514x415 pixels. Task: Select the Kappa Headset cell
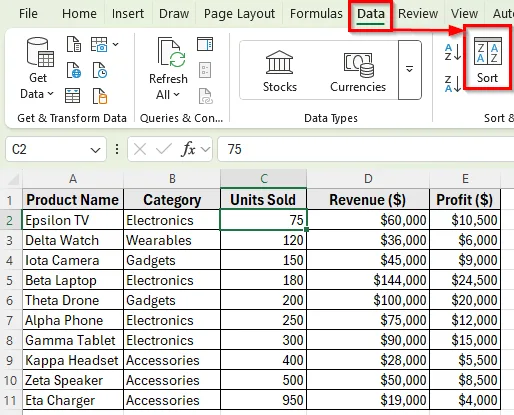(73, 360)
